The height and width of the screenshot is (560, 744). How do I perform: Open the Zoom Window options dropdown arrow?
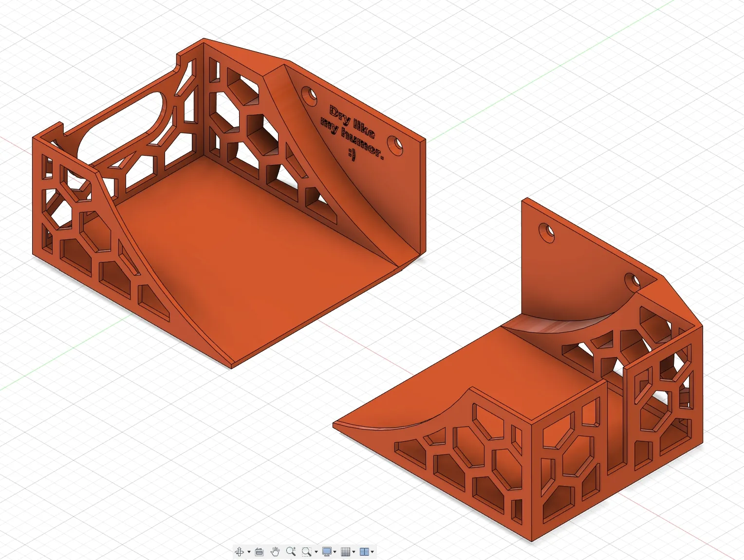(x=316, y=552)
